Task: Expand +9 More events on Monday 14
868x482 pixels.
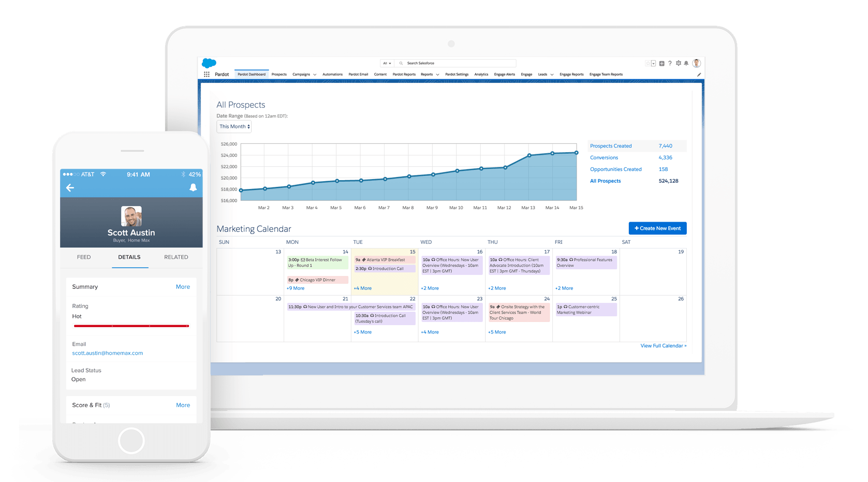Action: click(x=296, y=288)
